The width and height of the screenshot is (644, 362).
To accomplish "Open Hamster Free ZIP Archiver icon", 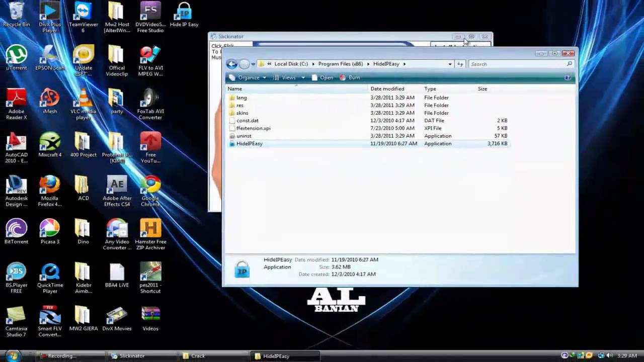I will click(150, 235).
